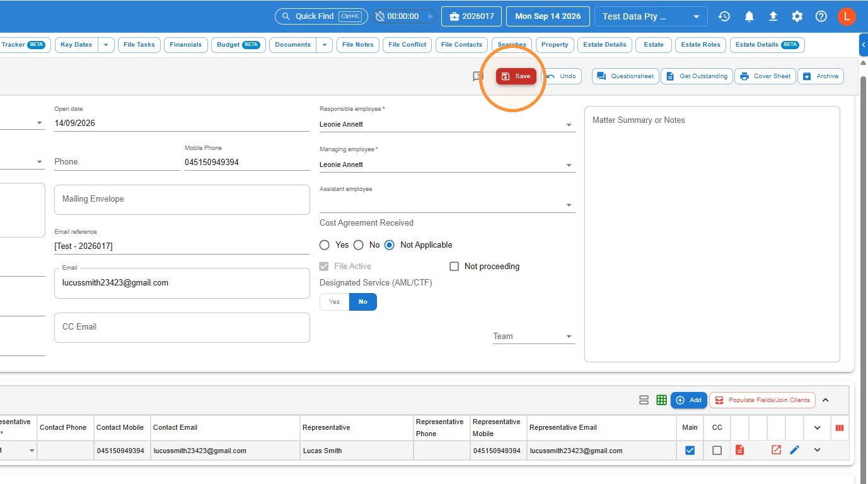The image size is (868, 484).
Task: Open the notifications bell
Action: point(749,16)
